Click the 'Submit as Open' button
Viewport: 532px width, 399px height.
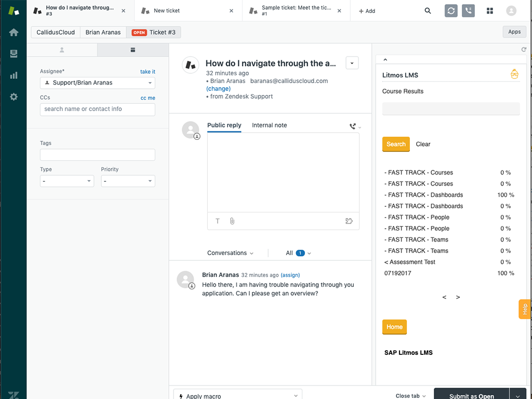pos(472,395)
